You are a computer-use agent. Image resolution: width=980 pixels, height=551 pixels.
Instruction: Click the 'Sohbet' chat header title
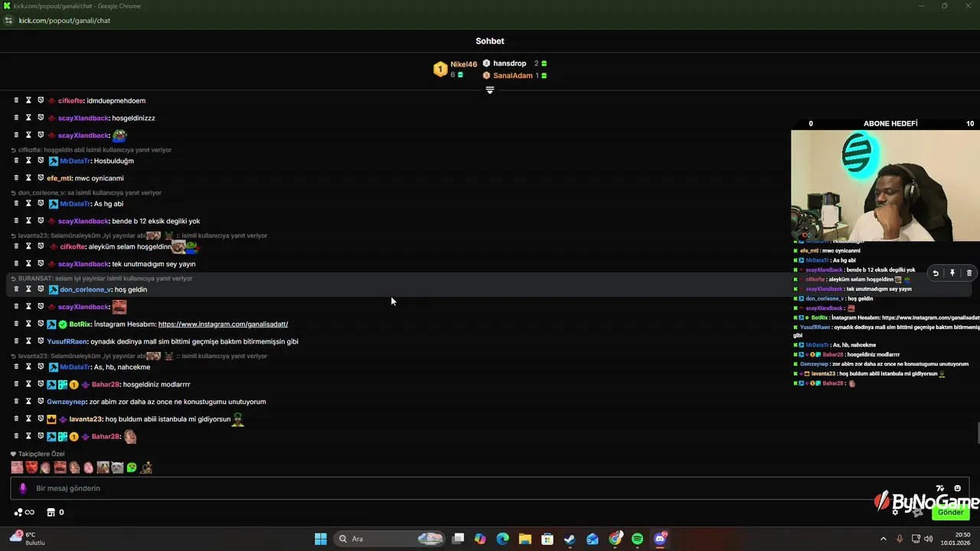pyautogui.click(x=490, y=41)
